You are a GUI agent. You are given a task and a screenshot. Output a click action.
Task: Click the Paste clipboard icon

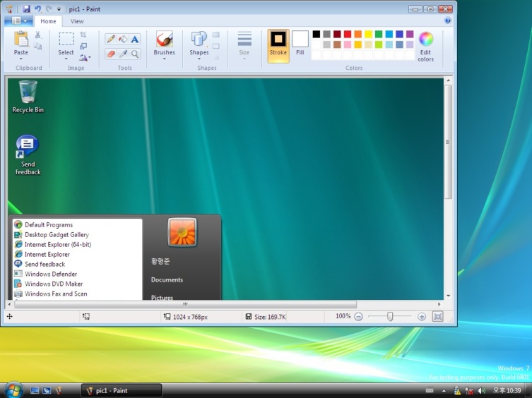click(21, 39)
